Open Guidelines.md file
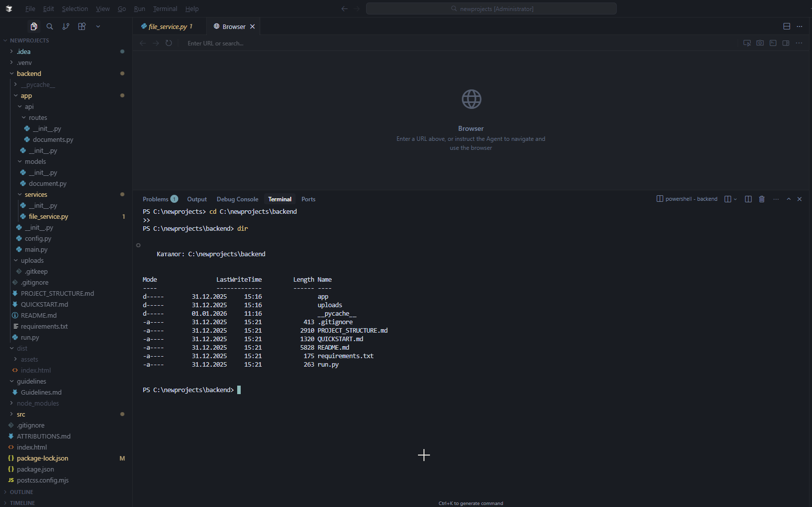The image size is (812, 507). pos(66,392)
